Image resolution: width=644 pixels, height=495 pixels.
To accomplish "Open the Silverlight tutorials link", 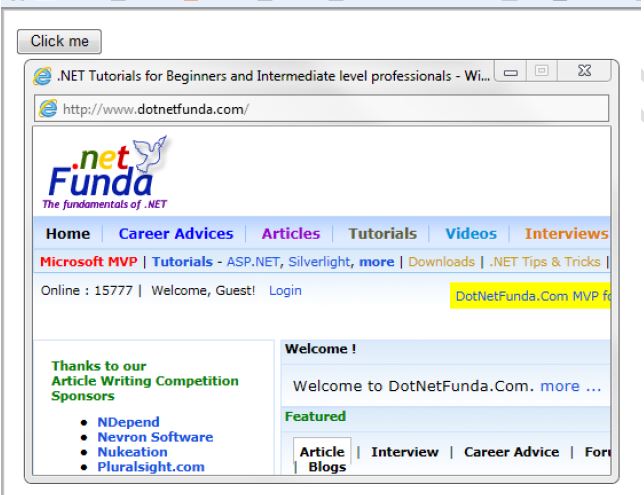I will (x=319, y=262).
